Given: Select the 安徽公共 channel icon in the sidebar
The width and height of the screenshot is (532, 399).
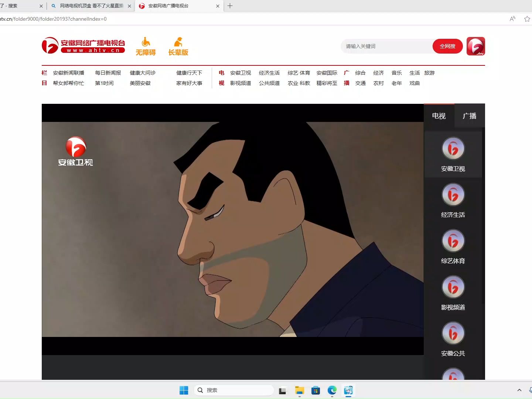Looking at the screenshot, I should click(453, 333).
